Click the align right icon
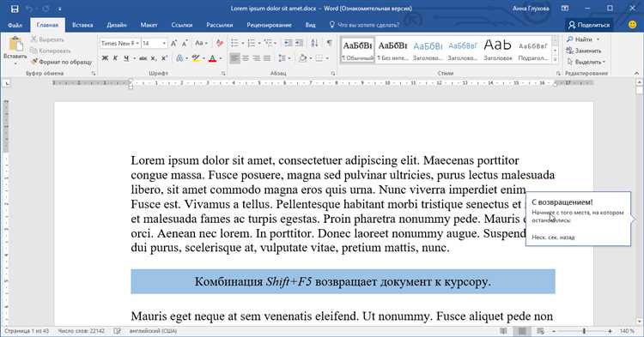644x337 pixels. click(256, 58)
